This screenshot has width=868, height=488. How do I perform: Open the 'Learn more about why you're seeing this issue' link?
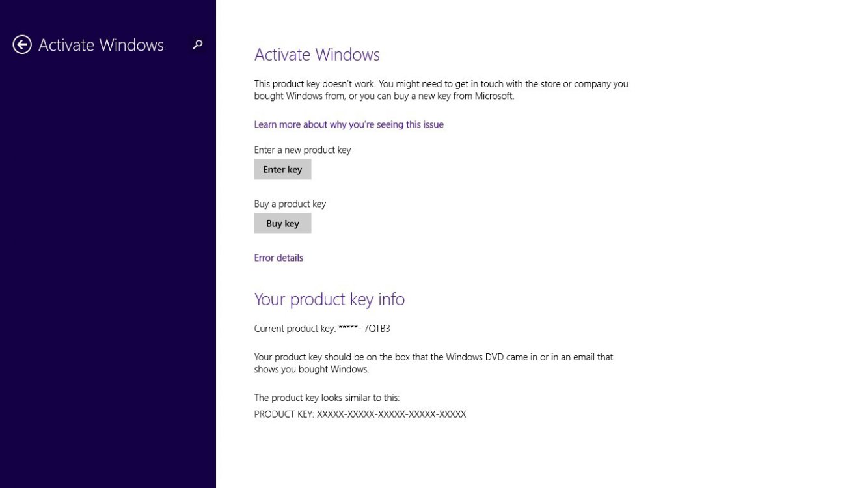point(349,124)
